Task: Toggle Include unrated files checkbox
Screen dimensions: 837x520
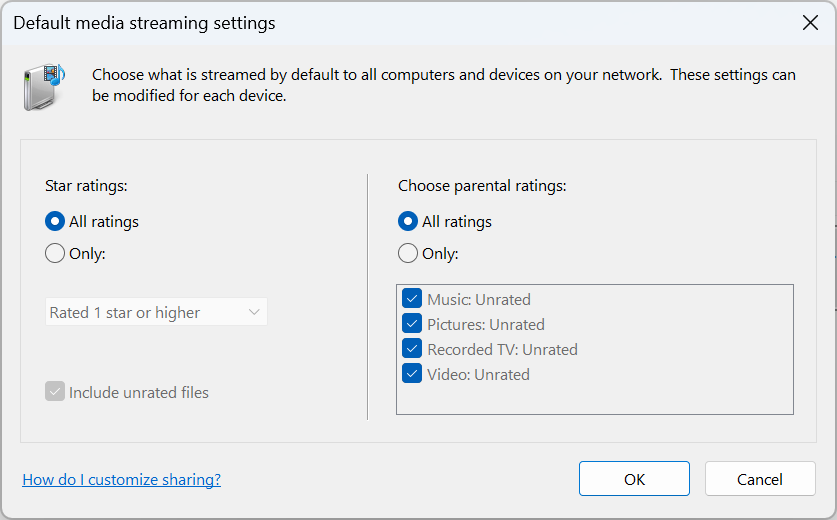Action: pyautogui.click(x=55, y=392)
